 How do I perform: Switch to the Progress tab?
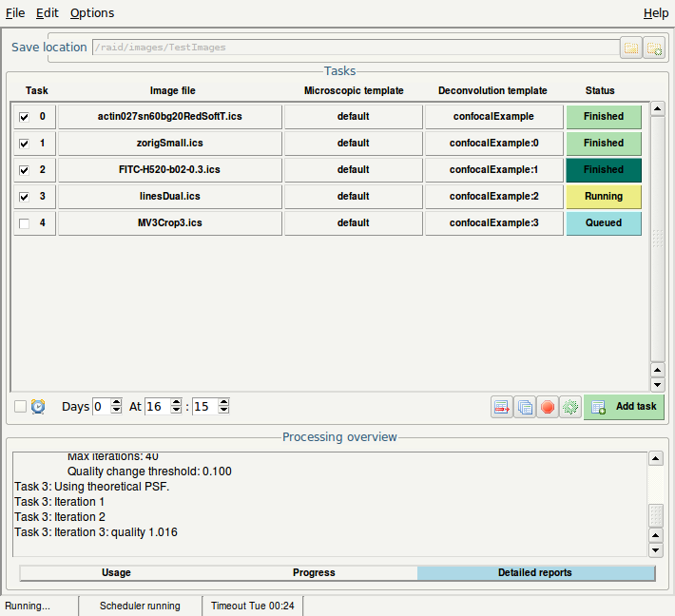tap(314, 572)
